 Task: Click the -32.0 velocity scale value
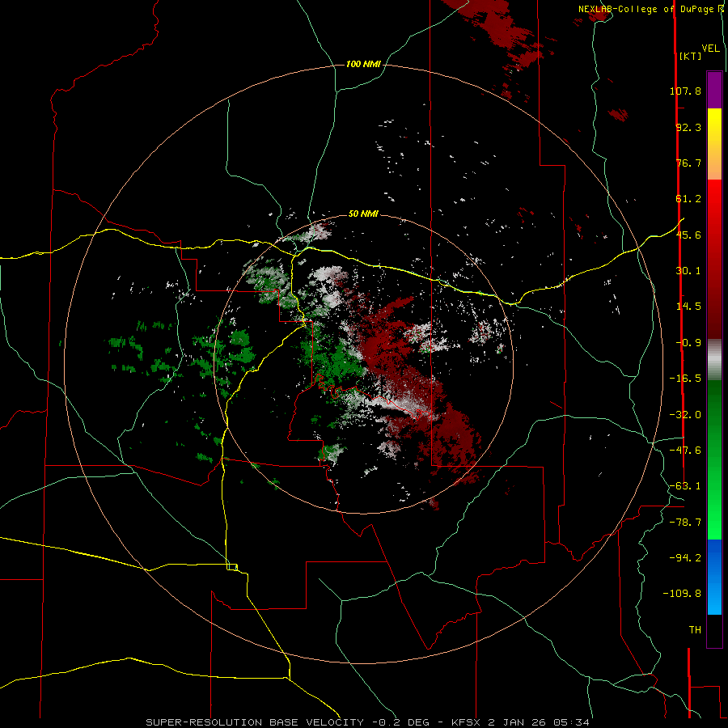(x=685, y=415)
